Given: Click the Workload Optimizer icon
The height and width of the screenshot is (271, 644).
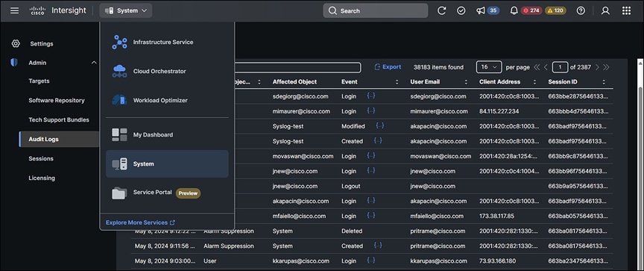Looking at the screenshot, I should click(119, 100).
